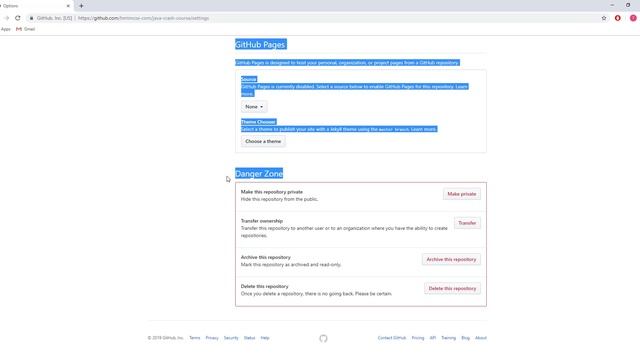This screenshot has width=640, height=360.
Task: Click the Make private button
Action: 462,194
